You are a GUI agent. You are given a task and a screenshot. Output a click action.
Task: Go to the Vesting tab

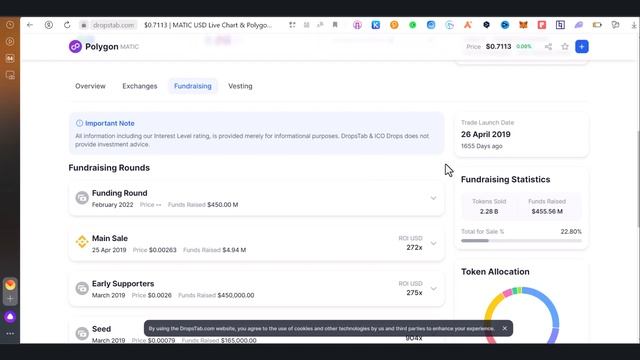pos(240,86)
